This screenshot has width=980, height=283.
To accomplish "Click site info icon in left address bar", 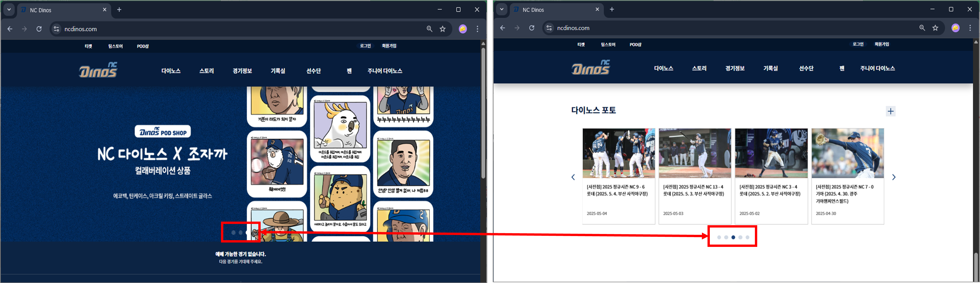I will click(x=56, y=29).
